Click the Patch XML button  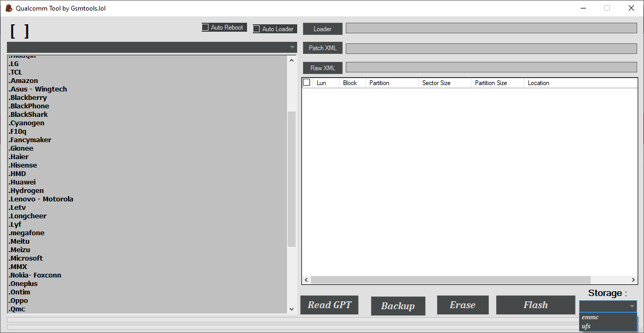pyautogui.click(x=322, y=48)
